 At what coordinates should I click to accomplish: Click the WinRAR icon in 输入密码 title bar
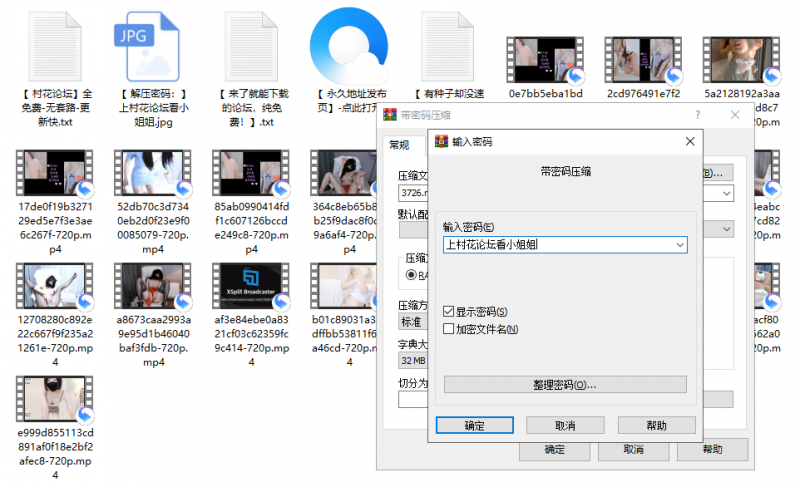(x=440, y=142)
